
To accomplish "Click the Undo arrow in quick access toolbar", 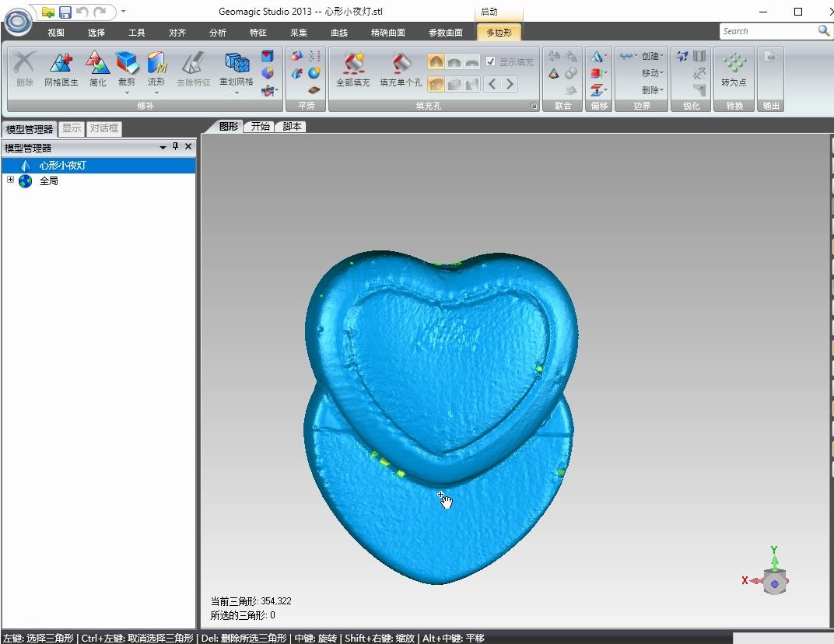I will (84, 12).
